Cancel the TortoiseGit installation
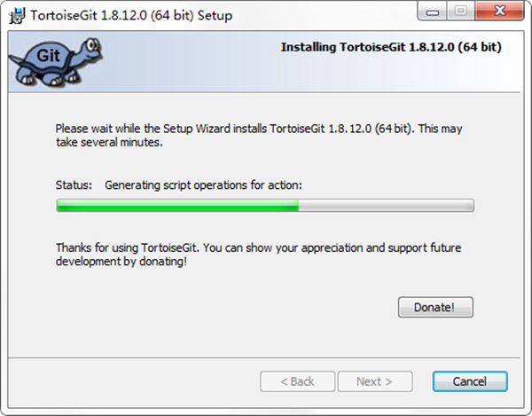 click(x=470, y=381)
